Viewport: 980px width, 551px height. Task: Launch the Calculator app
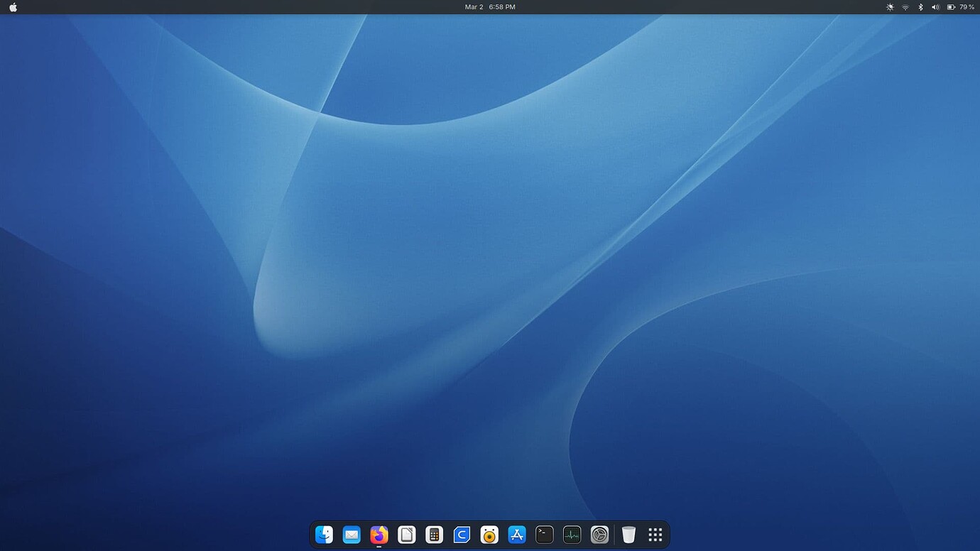(x=434, y=535)
